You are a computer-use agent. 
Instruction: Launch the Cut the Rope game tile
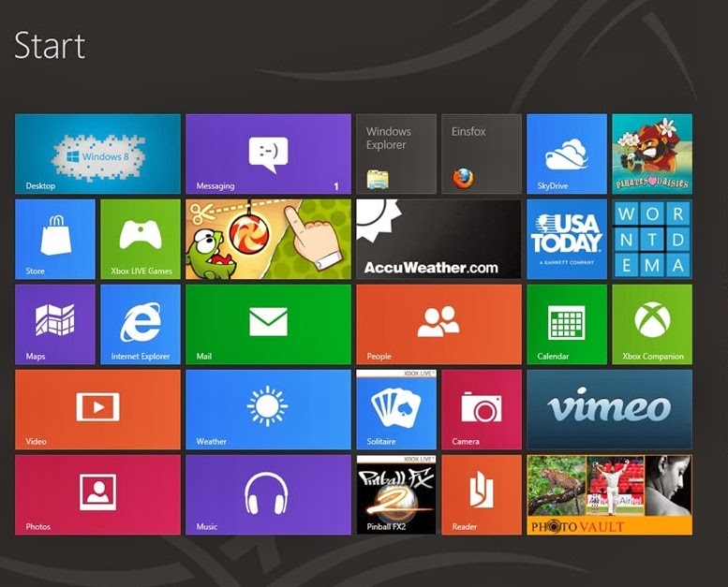click(268, 239)
